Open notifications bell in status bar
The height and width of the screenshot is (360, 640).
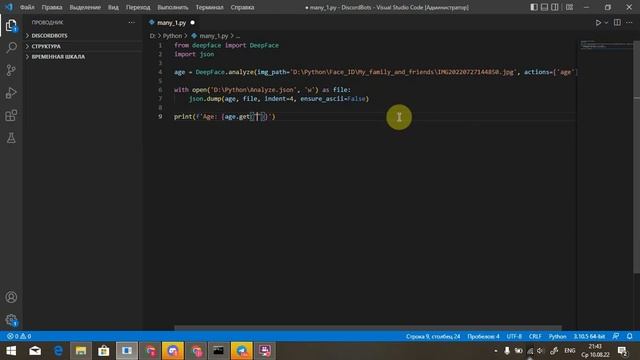click(x=629, y=336)
